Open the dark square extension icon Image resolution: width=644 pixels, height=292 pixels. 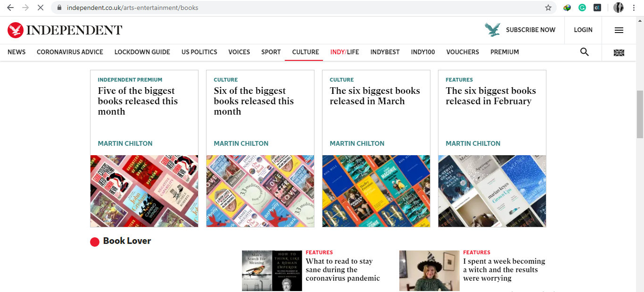tap(597, 8)
